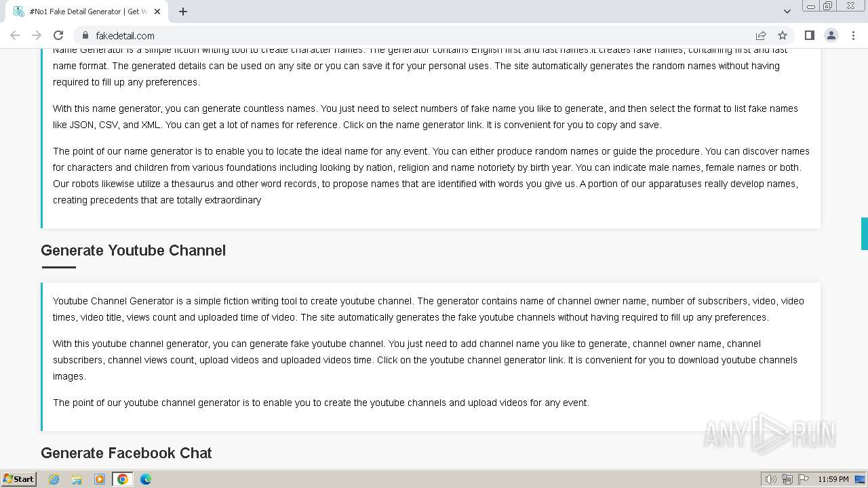This screenshot has width=868, height=488.
Task: Open a new browser tab
Action: pyautogui.click(x=183, y=12)
